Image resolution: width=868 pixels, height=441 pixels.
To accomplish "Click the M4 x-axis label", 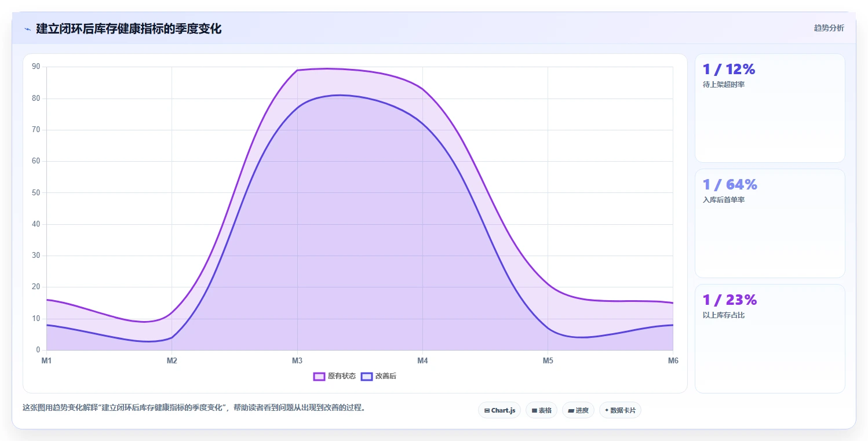I will (422, 360).
